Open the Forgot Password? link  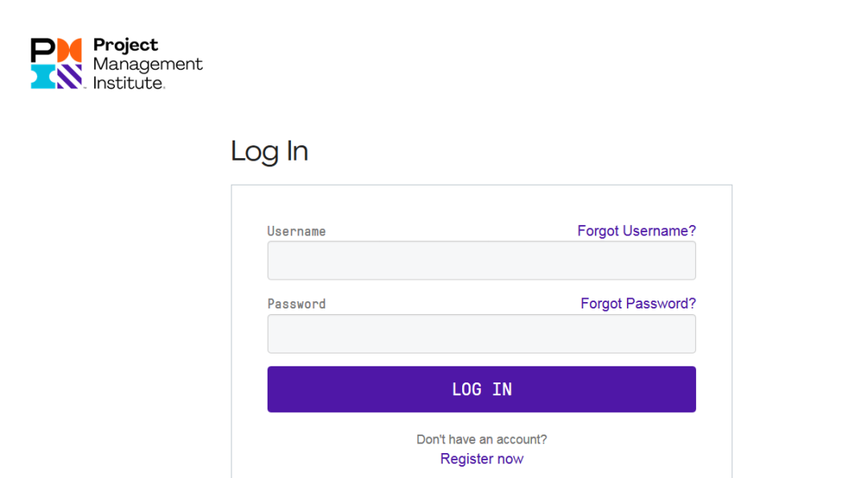(x=638, y=304)
